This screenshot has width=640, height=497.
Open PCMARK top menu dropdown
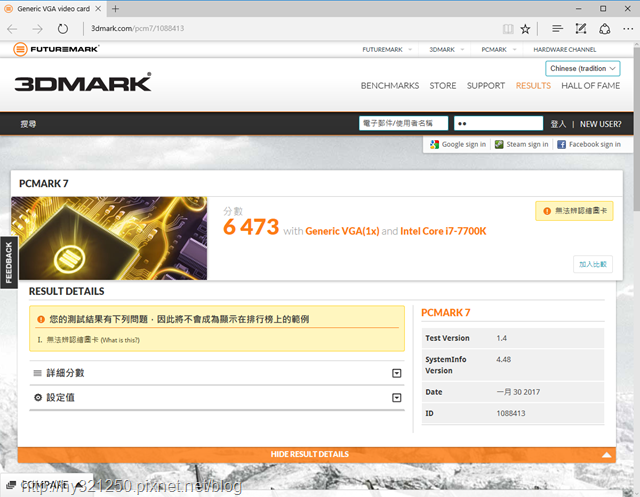498,49
